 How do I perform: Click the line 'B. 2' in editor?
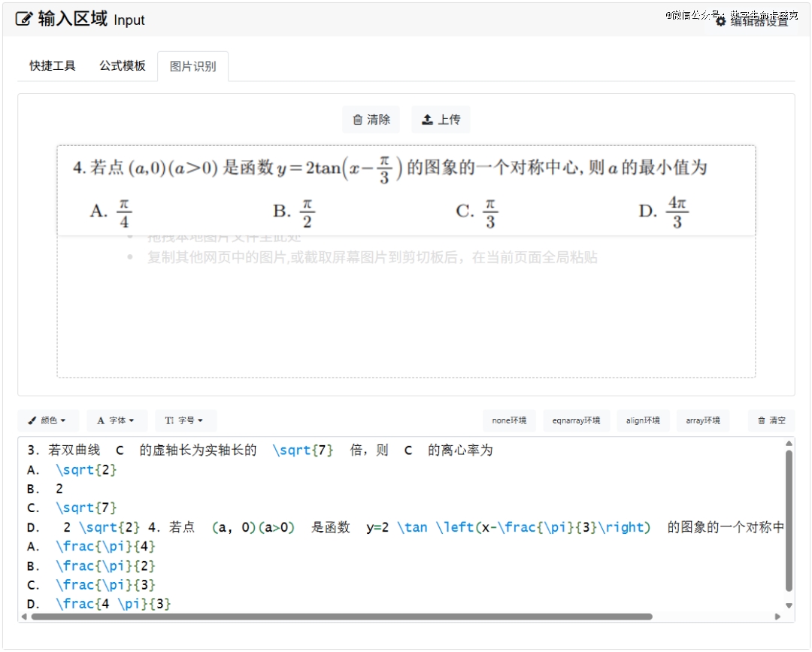click(45, 489)
